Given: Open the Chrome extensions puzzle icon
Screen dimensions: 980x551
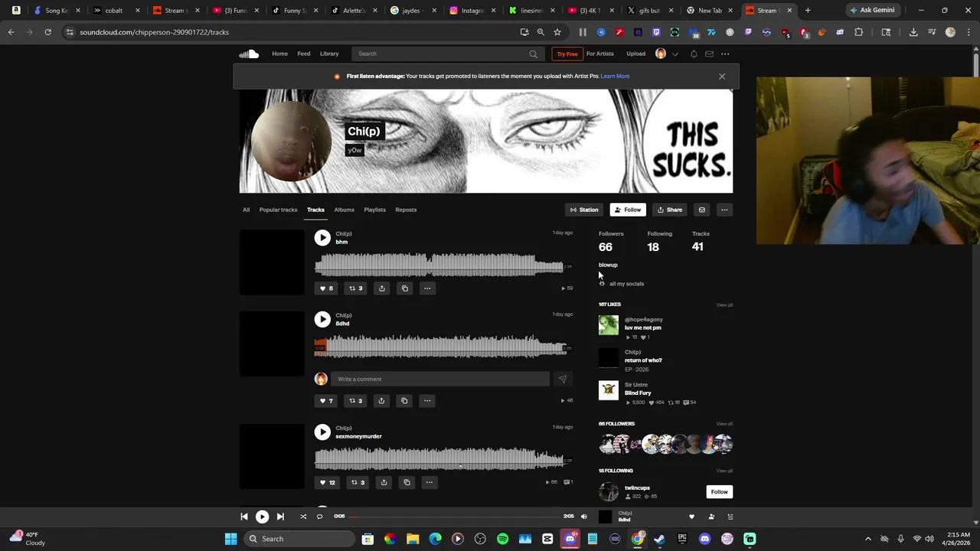Looking at the screenshot, I should coord(858,32).
